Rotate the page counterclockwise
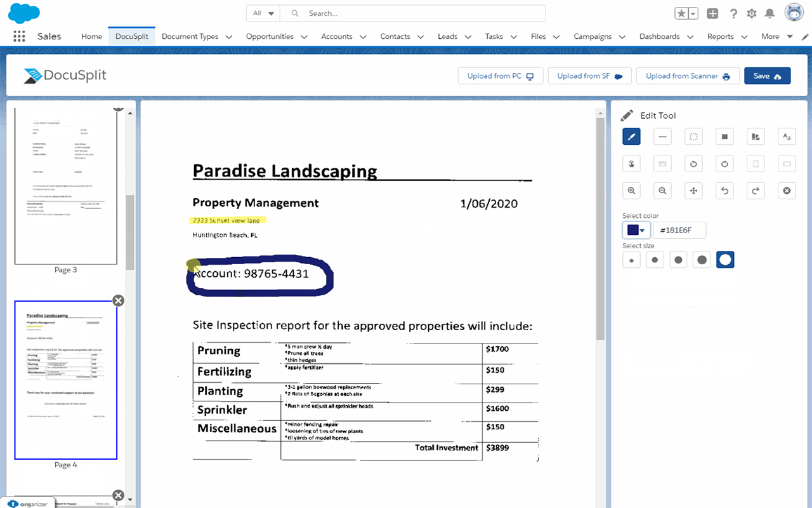 (x=693, y=164)
